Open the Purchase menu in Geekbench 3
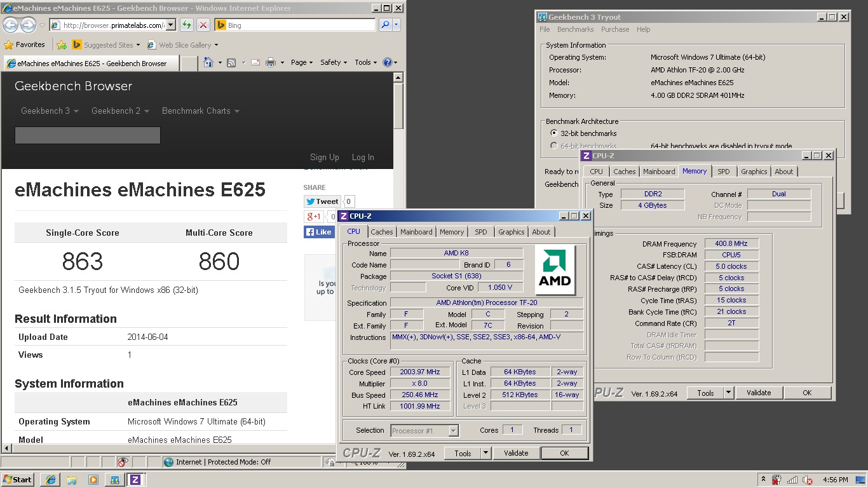Screen dimensions: 868x488 point(614,29)
